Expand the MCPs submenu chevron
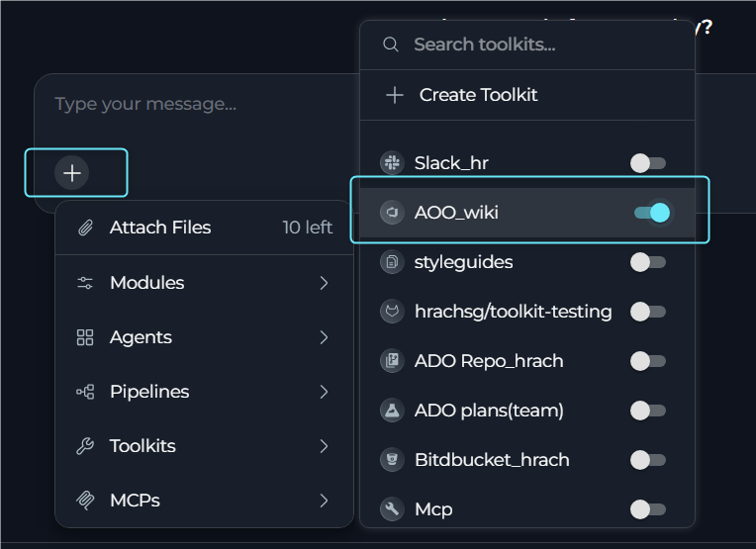The height and width of the screenshot is (549, 756). coord(324,501)
